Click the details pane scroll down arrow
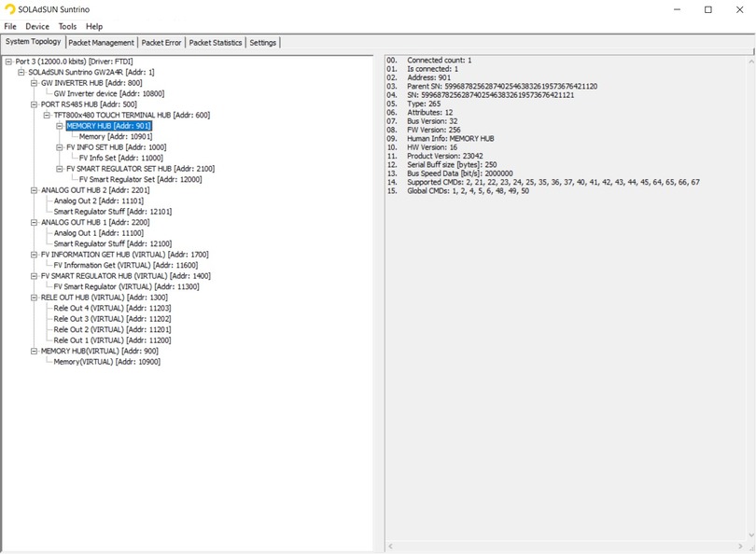 pyautogui.click(x=751, y=535)
